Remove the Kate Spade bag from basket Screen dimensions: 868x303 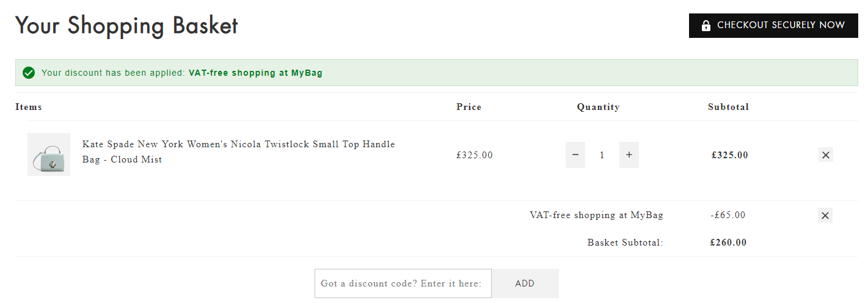point(826,155)
